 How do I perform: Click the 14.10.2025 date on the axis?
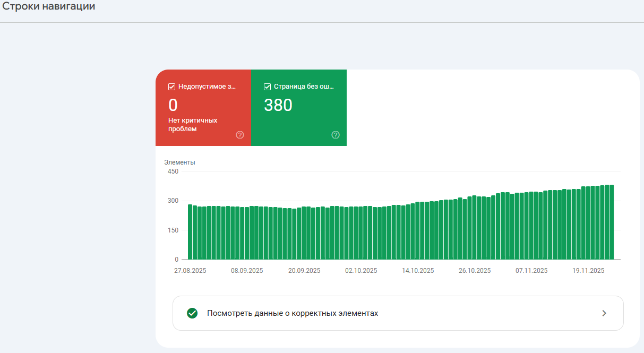tap(418, 271)
